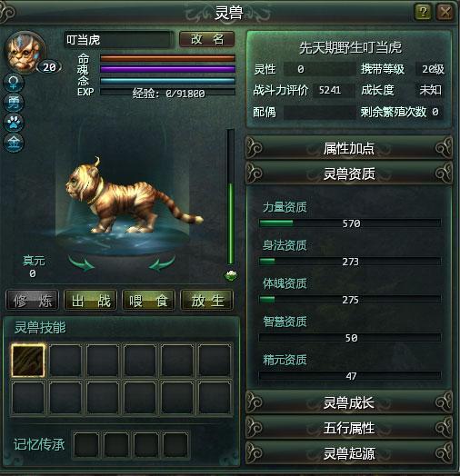Click the 喂食 feed button
This screenshot has height=476, width=460.
148,301
